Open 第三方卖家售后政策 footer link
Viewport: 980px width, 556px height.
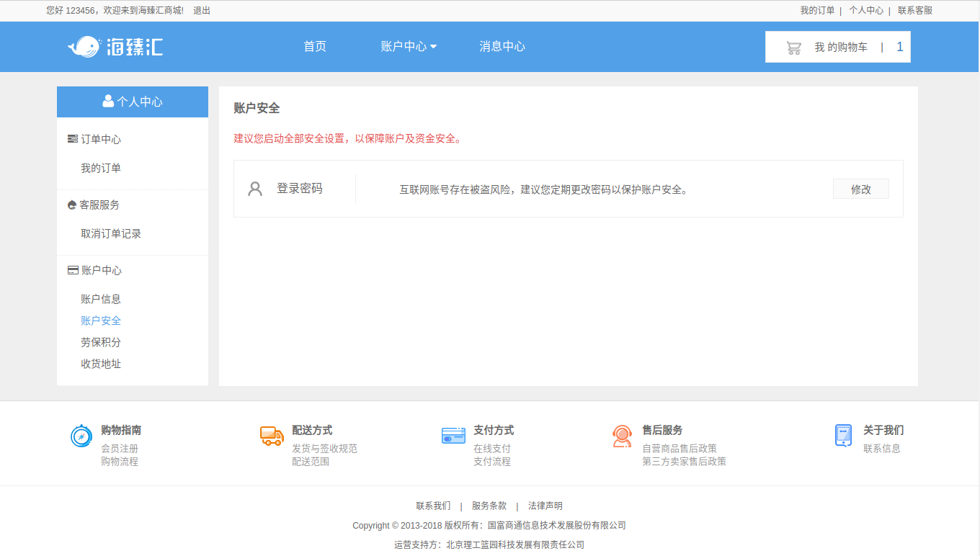coord(684,462)
